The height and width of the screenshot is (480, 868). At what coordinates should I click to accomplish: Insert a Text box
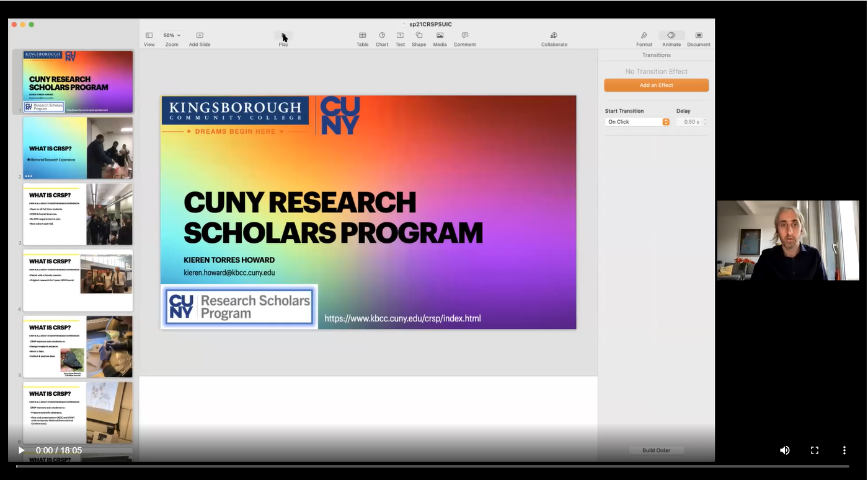[x=400, y=39]
